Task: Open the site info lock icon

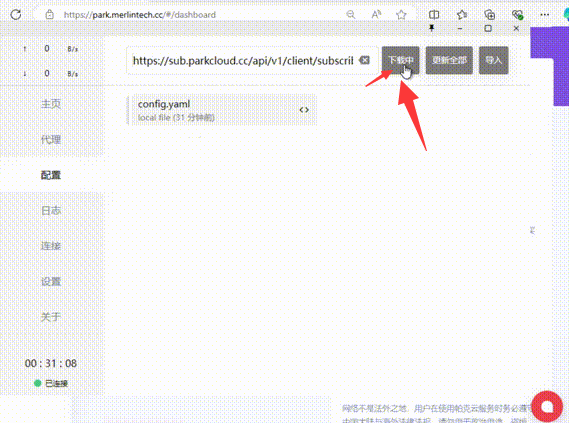Action: point(49,15)
